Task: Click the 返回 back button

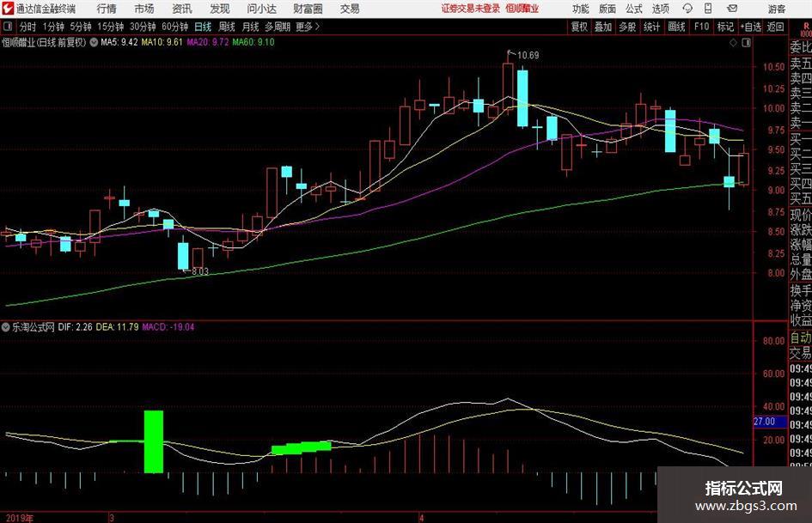Action: (x=775, y=27)
